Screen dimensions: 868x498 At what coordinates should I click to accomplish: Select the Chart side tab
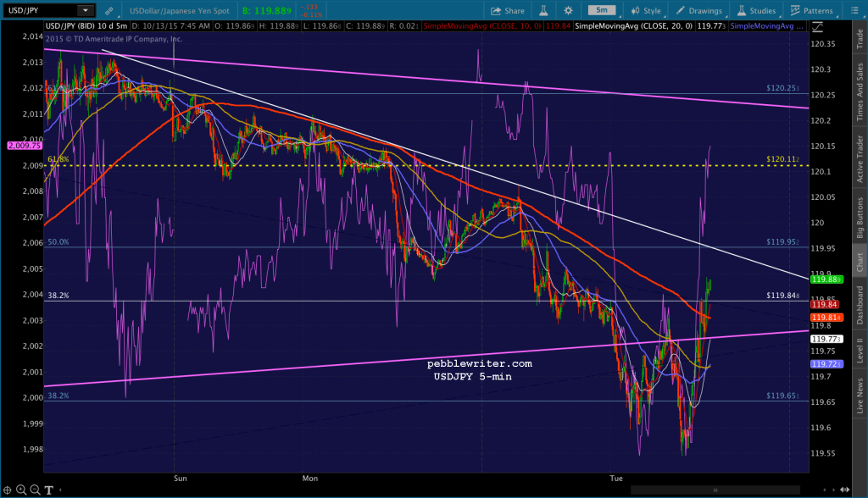pos(860,263)
